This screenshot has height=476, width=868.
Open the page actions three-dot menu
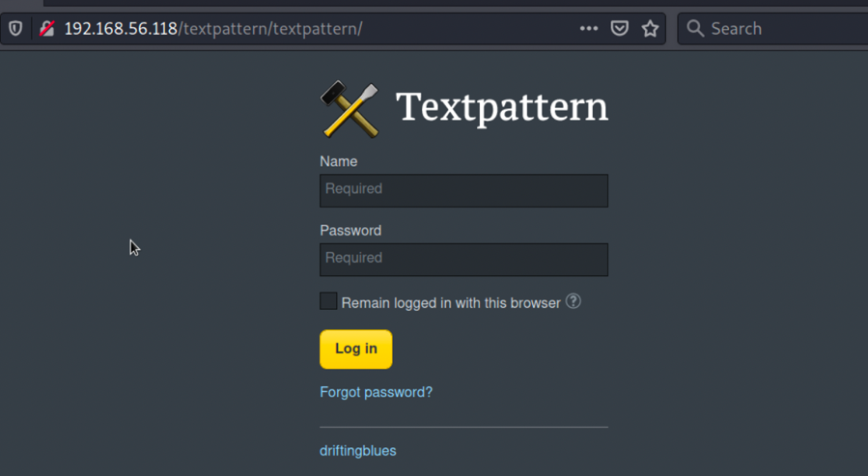pyautogui.click(x=588, y=28)
